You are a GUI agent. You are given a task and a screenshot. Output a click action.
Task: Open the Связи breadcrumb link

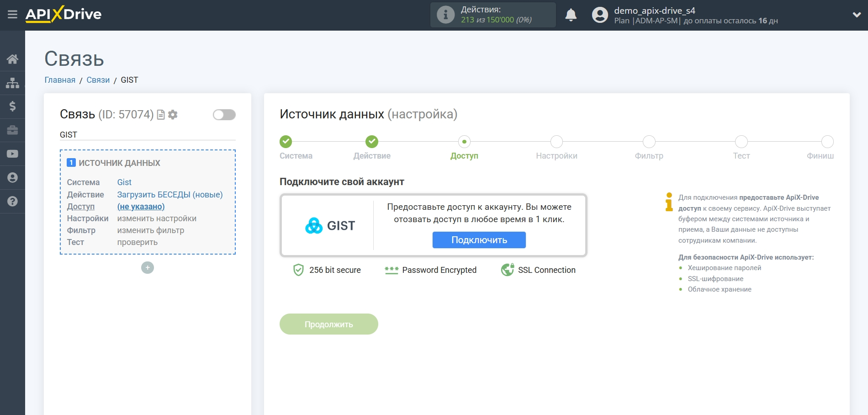pos(98,80)
